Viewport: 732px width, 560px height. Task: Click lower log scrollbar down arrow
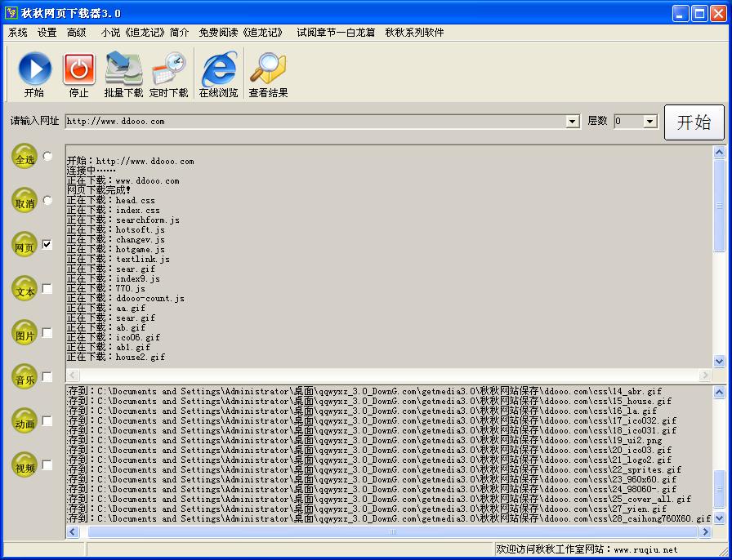[720, 517]
